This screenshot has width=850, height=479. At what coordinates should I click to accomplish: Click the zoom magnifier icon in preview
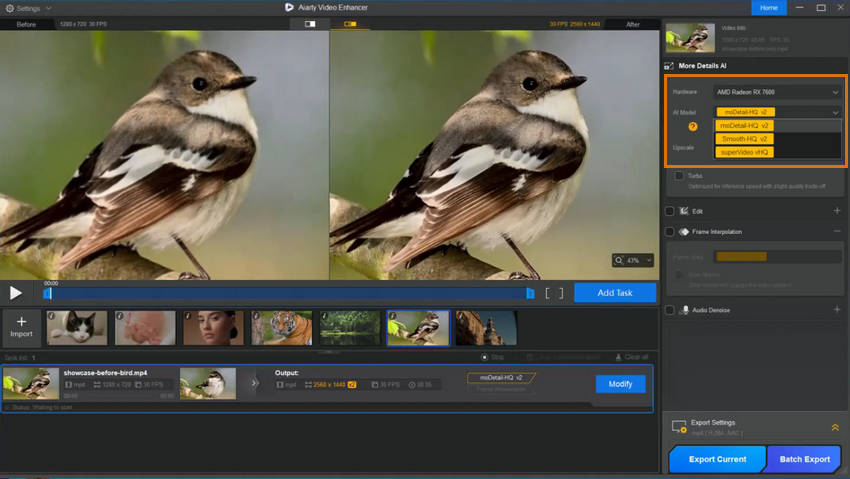(x=619, y=261)
